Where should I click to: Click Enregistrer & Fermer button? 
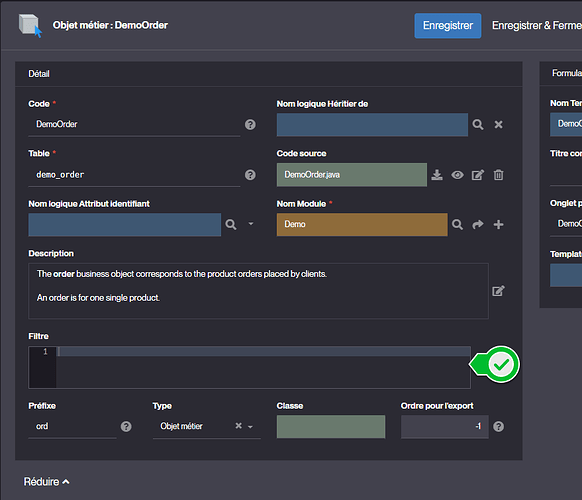pos(537,26)
